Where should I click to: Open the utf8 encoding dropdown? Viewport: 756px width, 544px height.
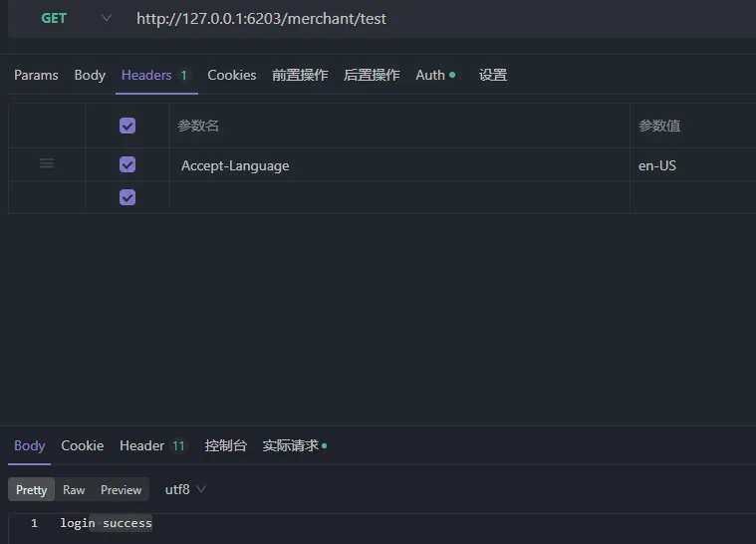185,489
